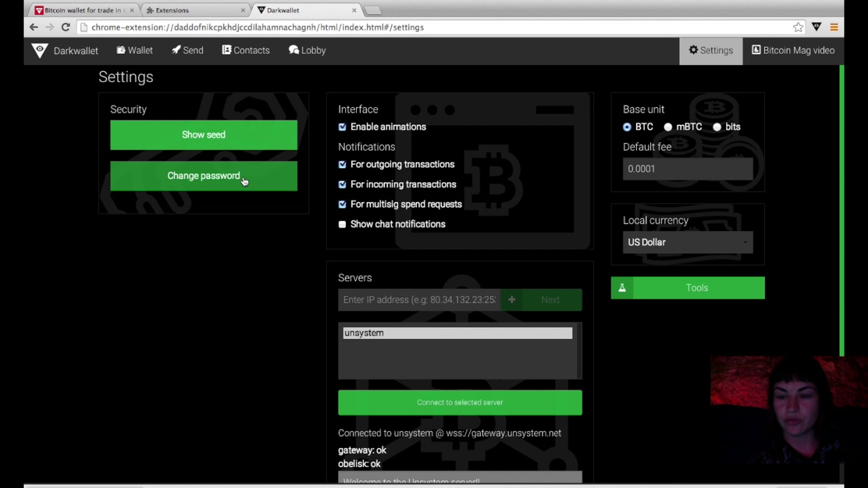This screenshot has width=868, height=488.
Task: Enable Show chat notifications
Action: pyautogui.click(x=342, y=224)
